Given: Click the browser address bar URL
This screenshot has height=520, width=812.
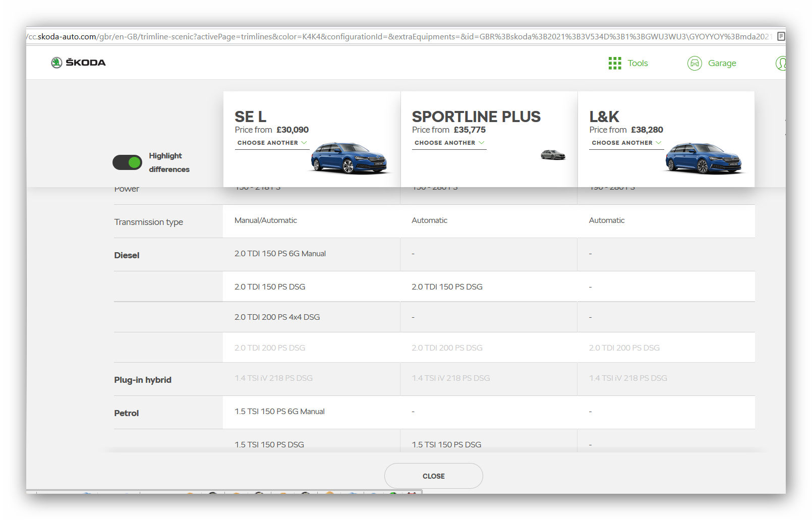Looking at the screenshot, I should tap(398, 36).
